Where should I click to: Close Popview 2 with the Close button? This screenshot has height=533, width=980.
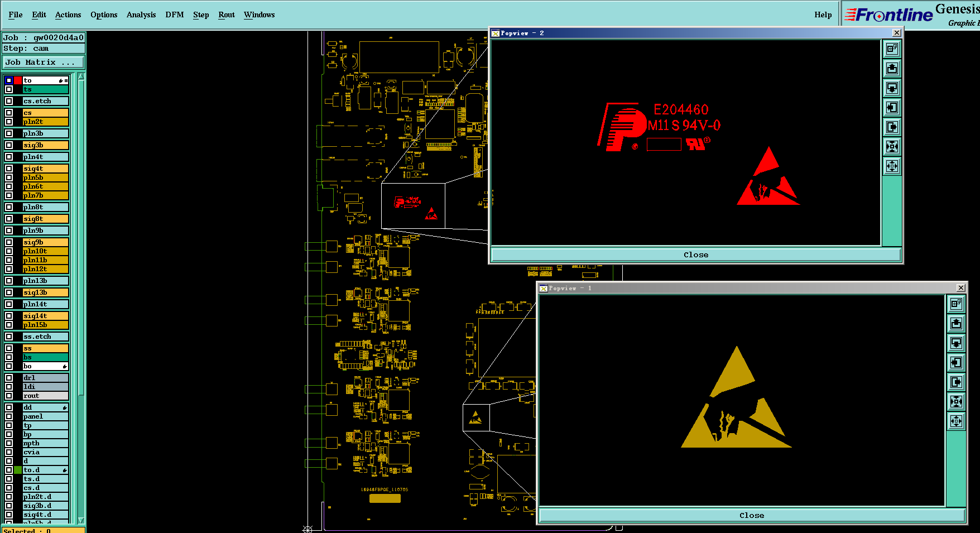[696, 255]
